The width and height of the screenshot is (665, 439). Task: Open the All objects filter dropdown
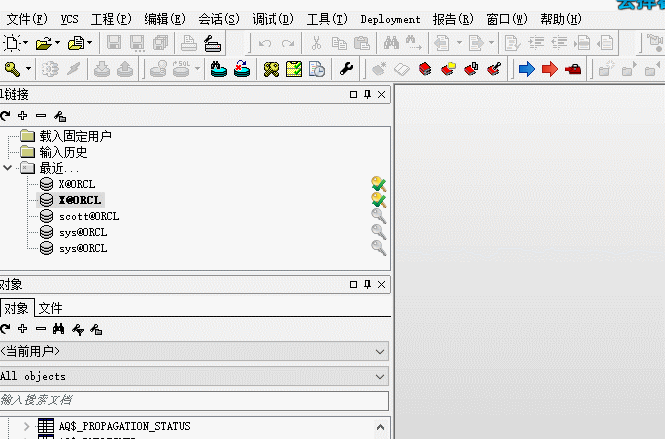coord(380,376)
